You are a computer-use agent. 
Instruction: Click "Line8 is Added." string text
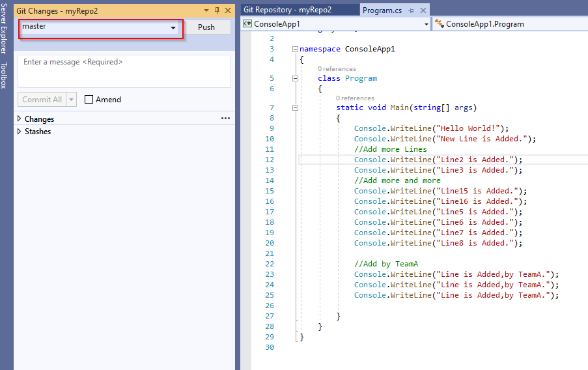pos(475,243)
